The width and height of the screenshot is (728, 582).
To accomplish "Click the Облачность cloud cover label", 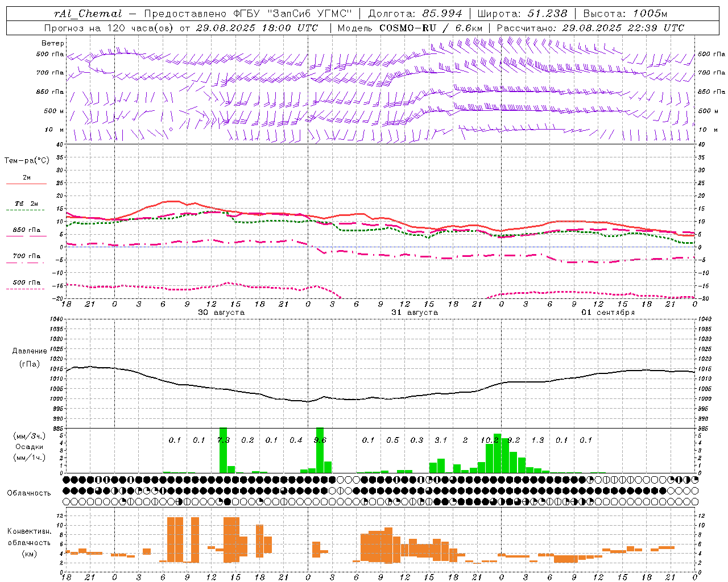I will [29, 493].
